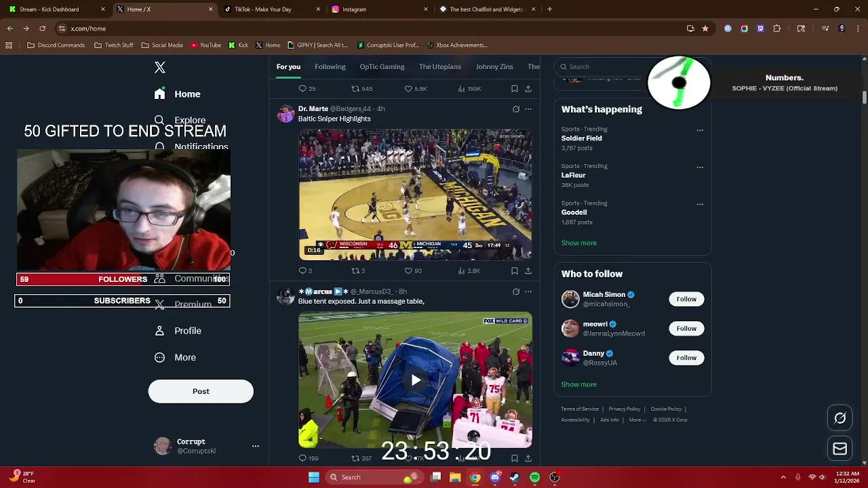
Task: Open the floating Messages envelope button
Action: [x=840, y=449]
